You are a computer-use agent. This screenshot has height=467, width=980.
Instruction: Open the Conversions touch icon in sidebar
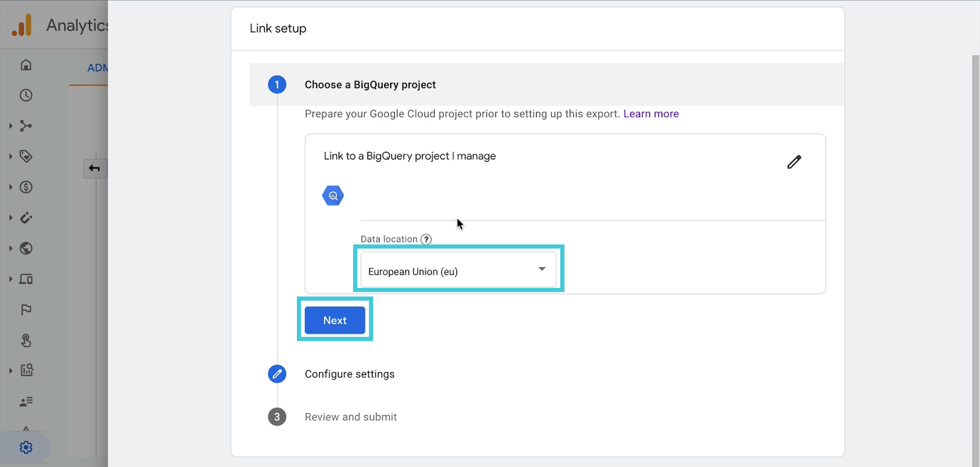(26, 340)
